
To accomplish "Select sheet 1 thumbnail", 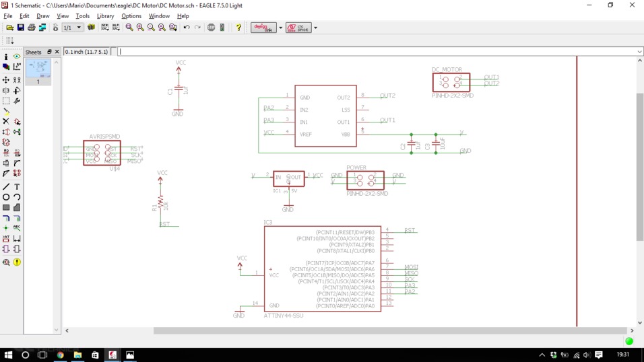I will [x=38, y=72].
